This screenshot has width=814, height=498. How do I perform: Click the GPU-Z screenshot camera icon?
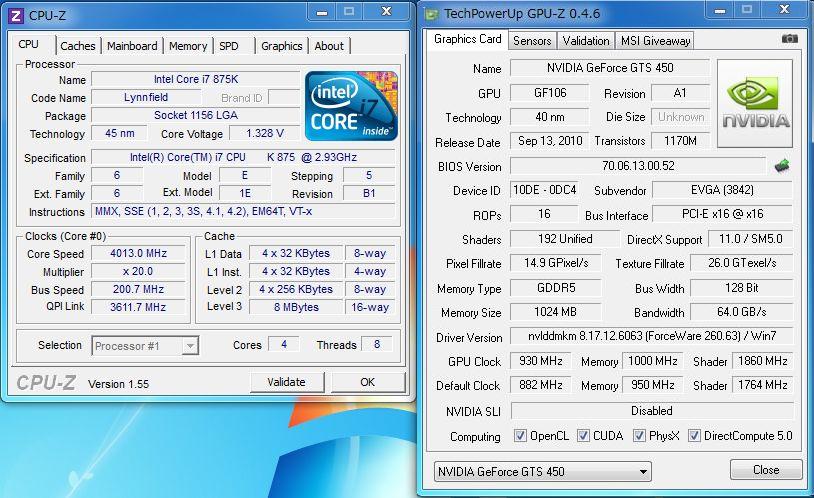point(789,39)
